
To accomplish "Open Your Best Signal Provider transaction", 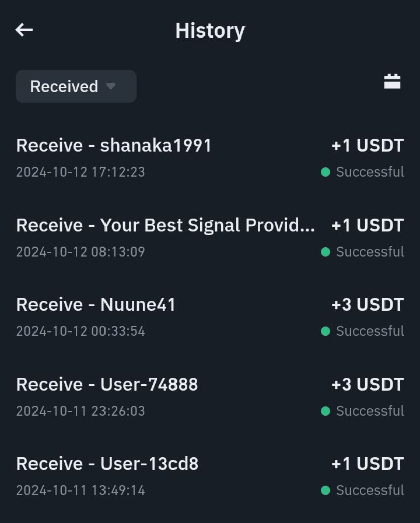I will click(166, 225).
